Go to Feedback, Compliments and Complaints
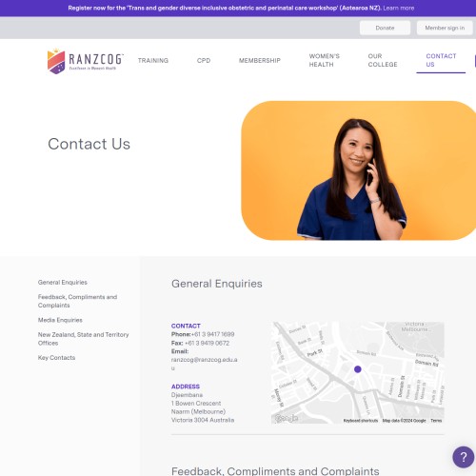 [x=77, y=301]
